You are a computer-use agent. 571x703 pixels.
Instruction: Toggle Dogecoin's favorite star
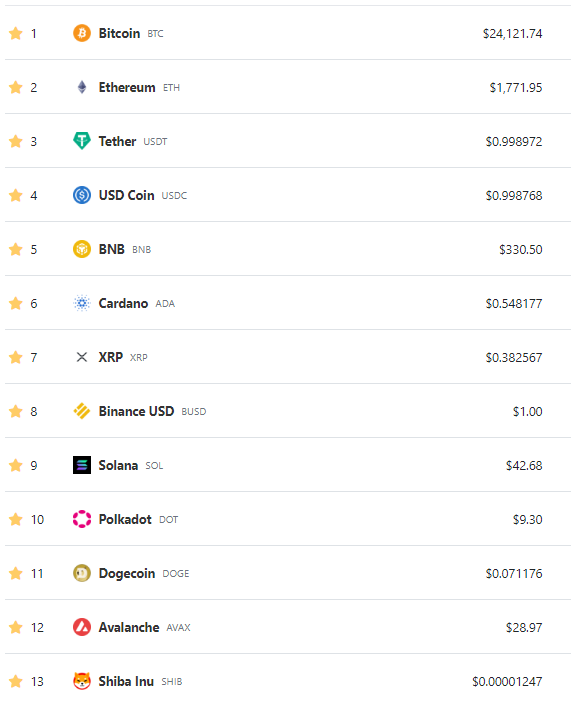pyautogui.click(x=16, y=573)
